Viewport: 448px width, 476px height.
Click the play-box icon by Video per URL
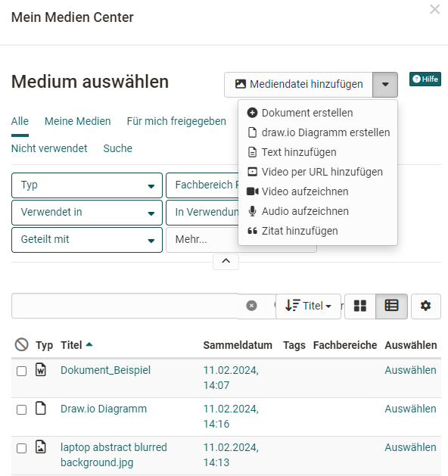[252, 172]
